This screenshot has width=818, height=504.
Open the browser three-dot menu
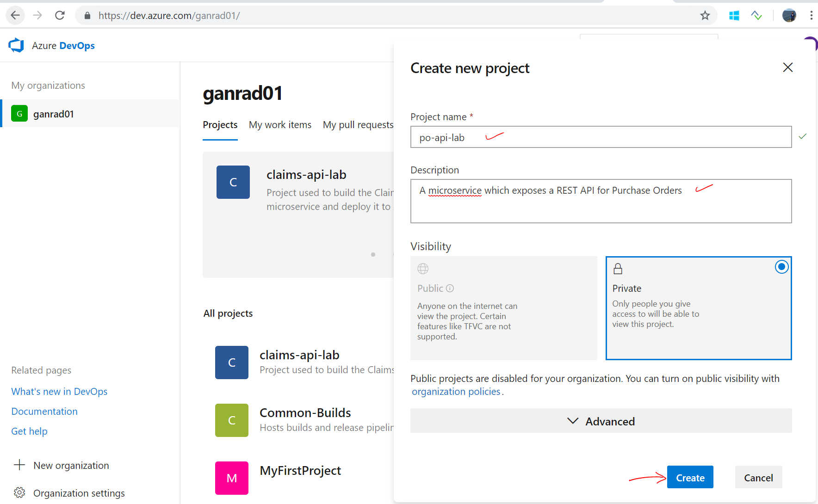point(811,15)
